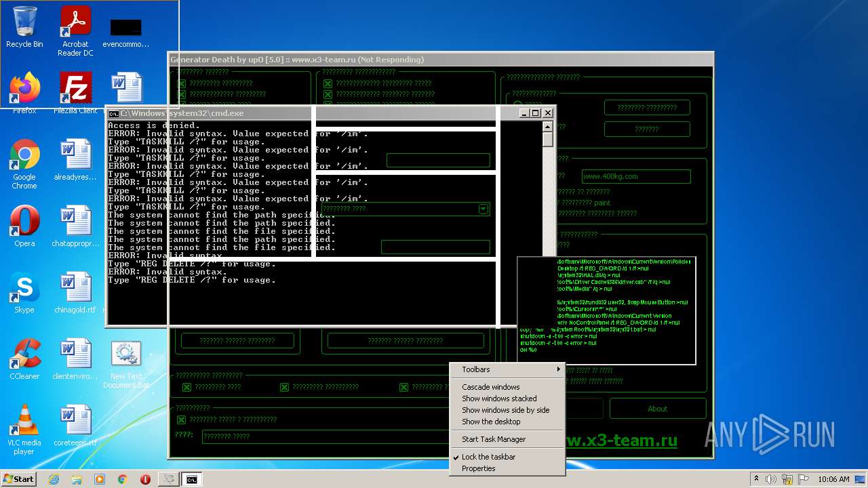The height and width of the screenshot is (488, 868).
Task: Launch Google Chrome from the desktop
Action: [24, 163]
